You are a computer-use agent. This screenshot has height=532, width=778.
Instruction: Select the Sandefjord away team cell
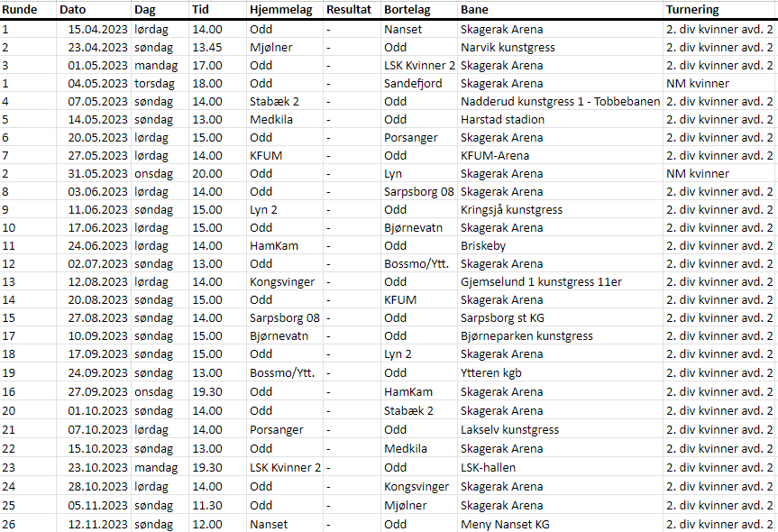coord(413,84)
